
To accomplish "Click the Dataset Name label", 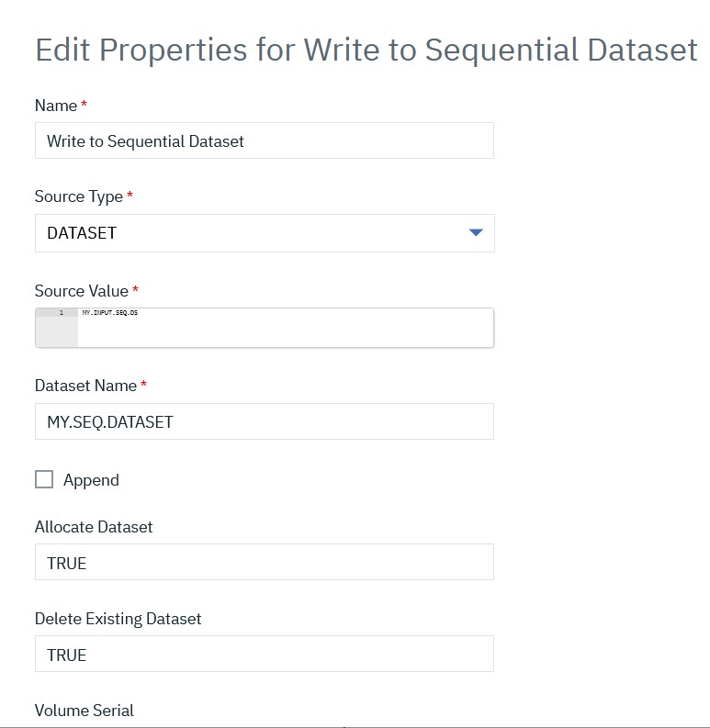I will coord(85,386).
